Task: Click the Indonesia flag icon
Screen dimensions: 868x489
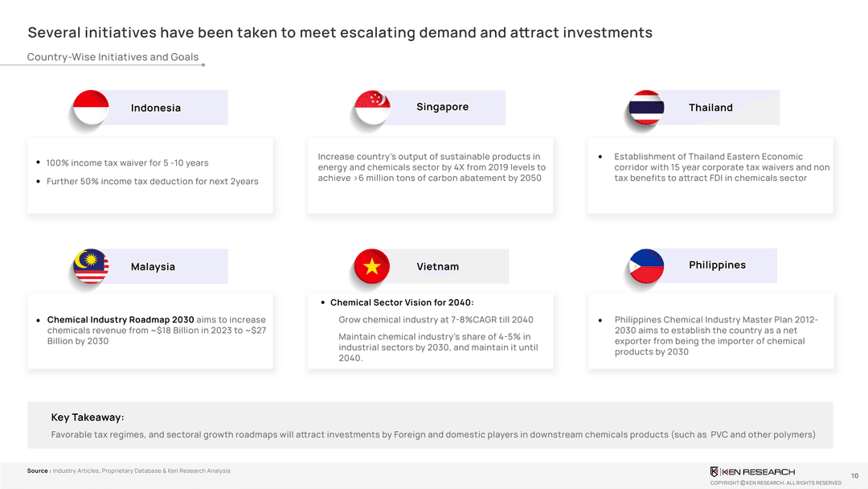Action: 91,107
